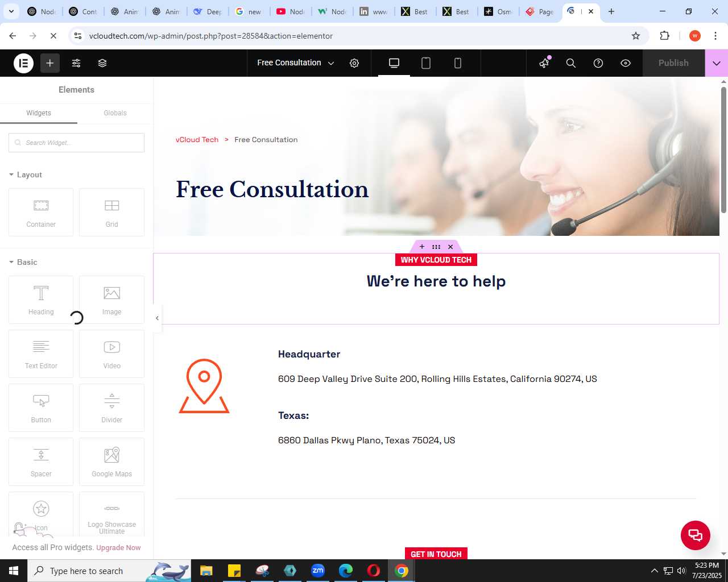This screenshot has width=728, height=582.
Task: Click the Headquarter heading
Action: coord(309,354)
